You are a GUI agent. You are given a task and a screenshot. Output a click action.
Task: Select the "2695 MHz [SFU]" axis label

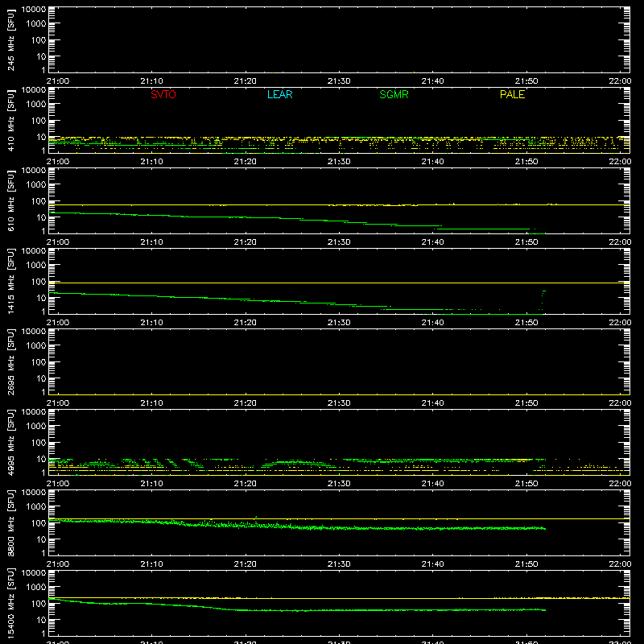[11, 361]
